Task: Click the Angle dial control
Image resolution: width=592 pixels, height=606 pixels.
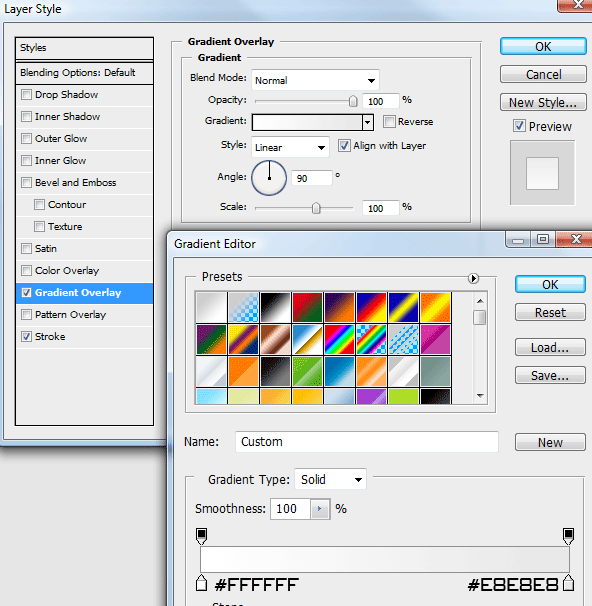Action: click(269, 178)
